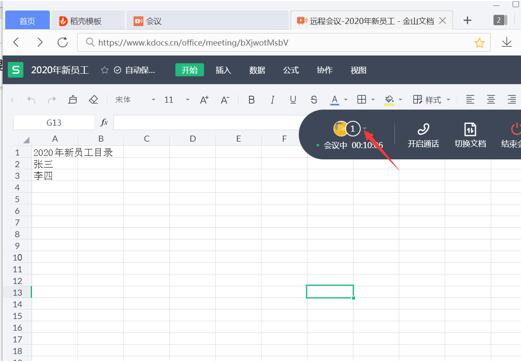This screenshot has width=521, height=363.
Task: Select all cells via corner triangle
Action: point(26,140)
